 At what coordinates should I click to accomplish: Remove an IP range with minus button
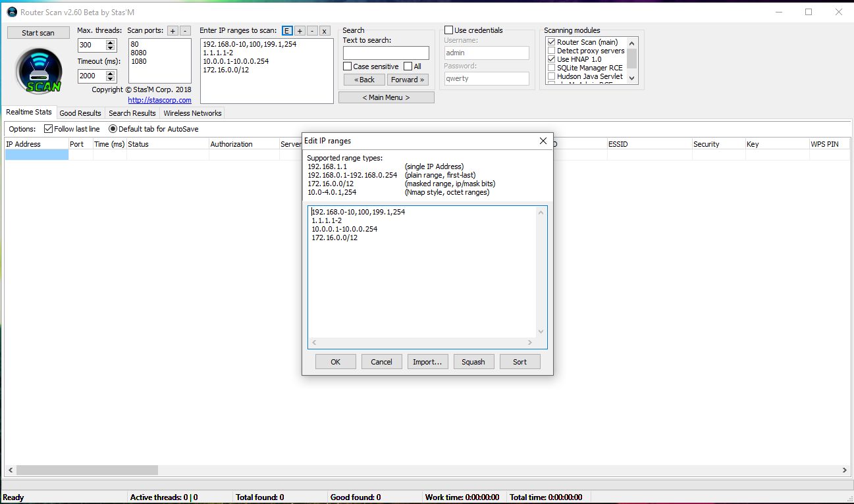312,31
